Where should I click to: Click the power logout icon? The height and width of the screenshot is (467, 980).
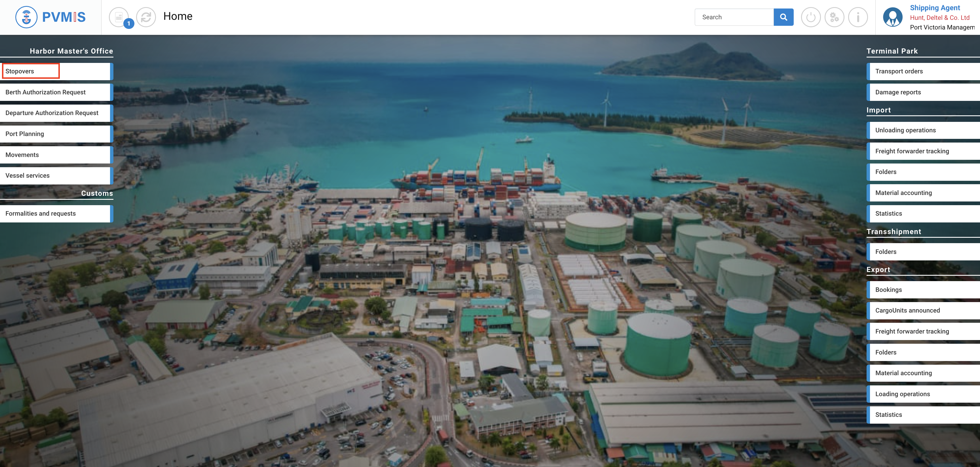point(811,17)
